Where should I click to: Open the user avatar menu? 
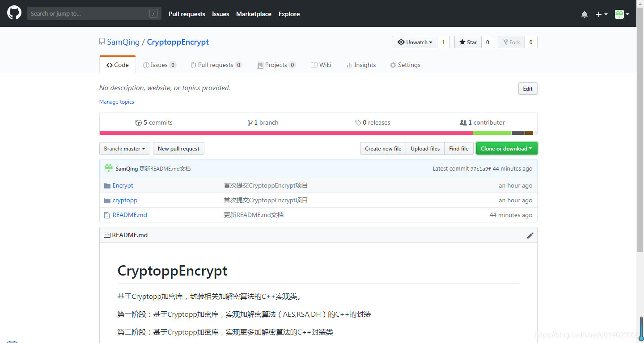[x=622, y=14]
